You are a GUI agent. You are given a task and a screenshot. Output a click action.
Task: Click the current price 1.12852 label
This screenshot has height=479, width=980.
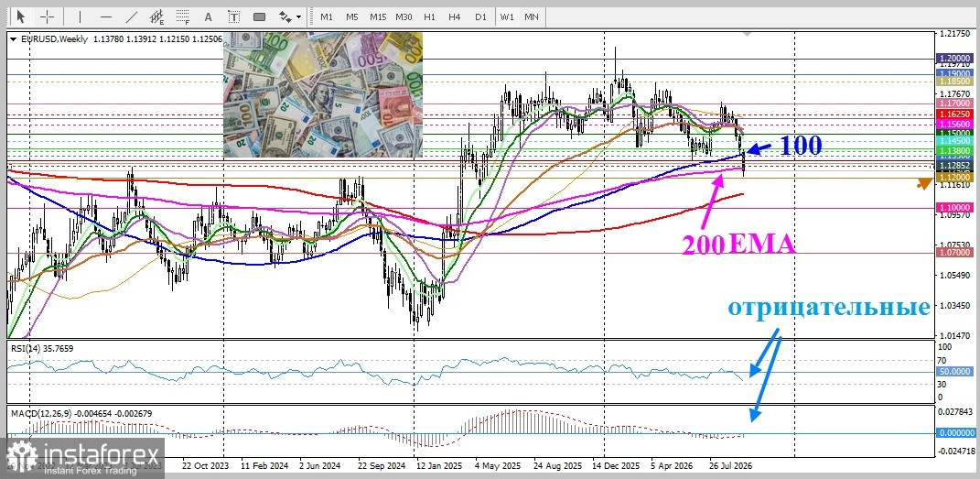tap(954, 166)
